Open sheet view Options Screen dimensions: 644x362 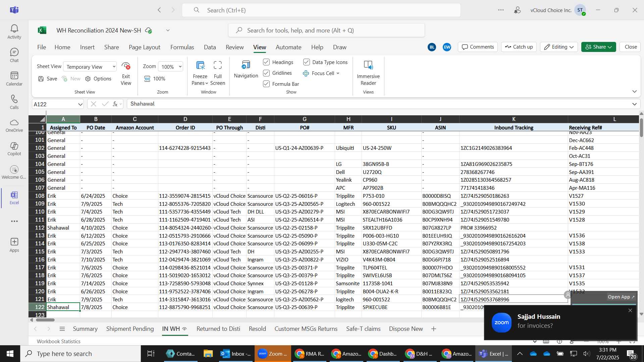click(98, 79)
